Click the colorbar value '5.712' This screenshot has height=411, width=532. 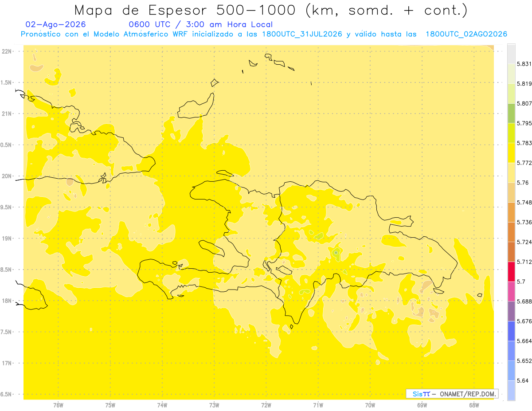524,262
